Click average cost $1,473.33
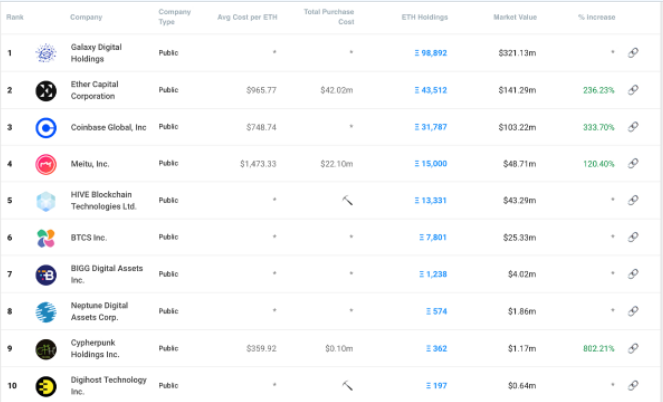Screen dimensions: 663x402 [258, 164]
